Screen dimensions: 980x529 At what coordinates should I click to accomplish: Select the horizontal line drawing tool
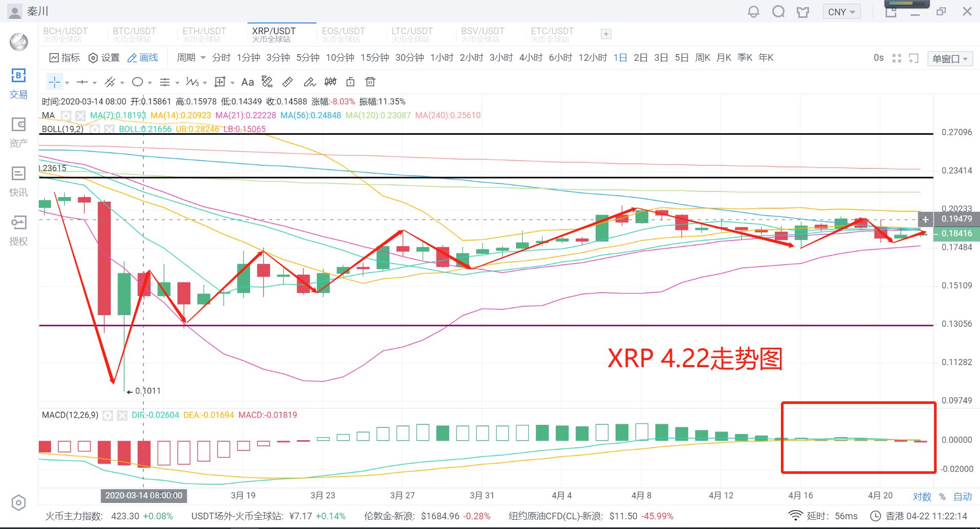coord(82,82)
